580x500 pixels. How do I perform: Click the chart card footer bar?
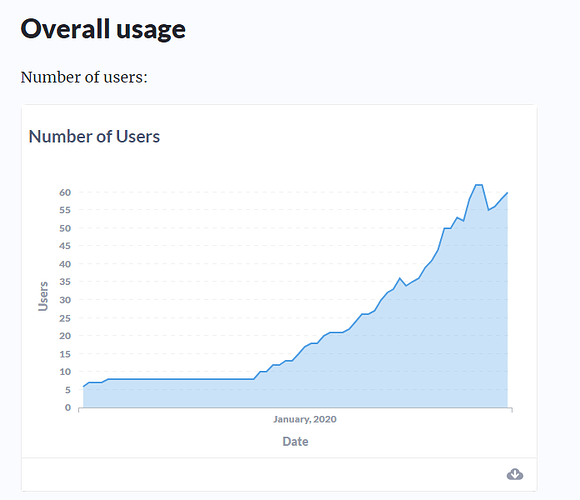[279, 474]
